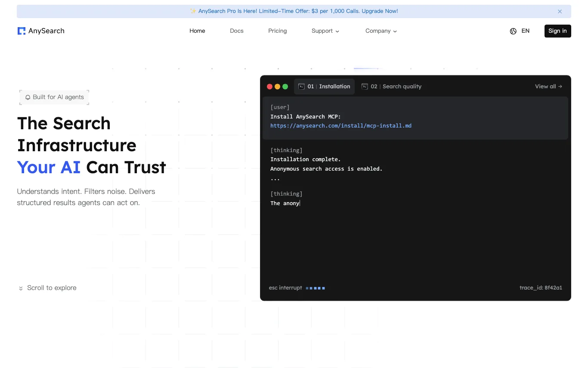Image resolution: width=588 pixels, height=368 pixels.
Task: Click the AnySearch brand name
Action: (46, 31)
